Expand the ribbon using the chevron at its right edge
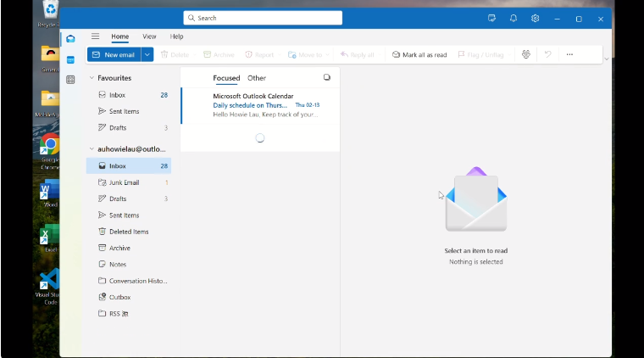The height and width of the screenshot is (358, 644). coord(607,59)
